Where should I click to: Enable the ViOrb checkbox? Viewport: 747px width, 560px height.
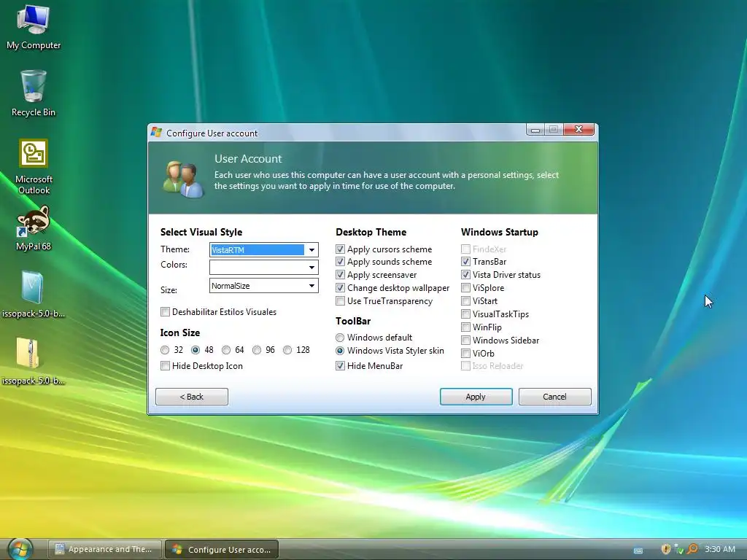click(x=466, y=354)
